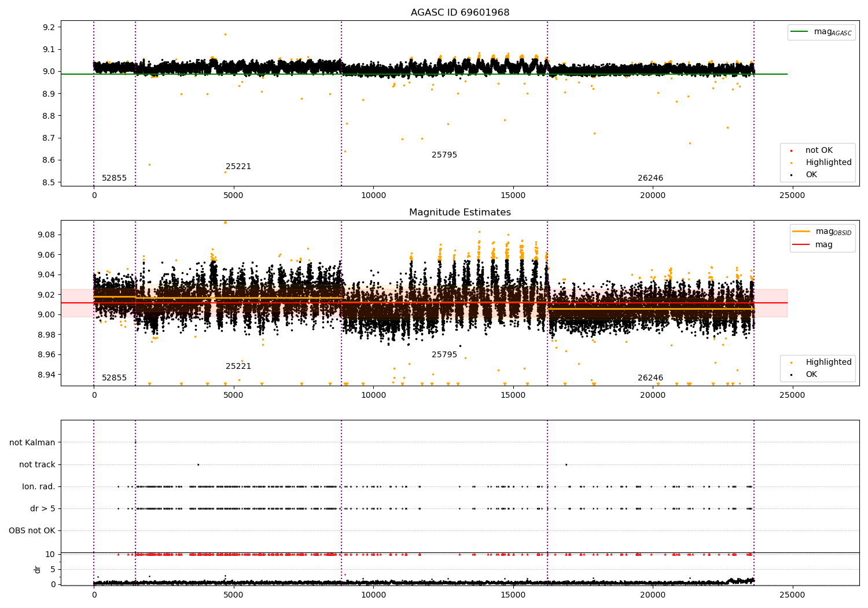
Task: Click the red mag legend entry in the middle plot
Action: coord(812,245)
